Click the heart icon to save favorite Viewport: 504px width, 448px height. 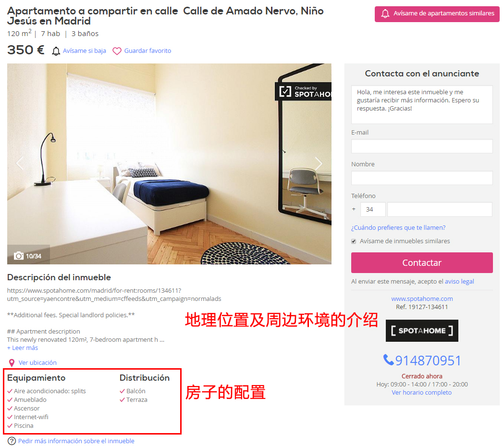click(x=117, y=51)
